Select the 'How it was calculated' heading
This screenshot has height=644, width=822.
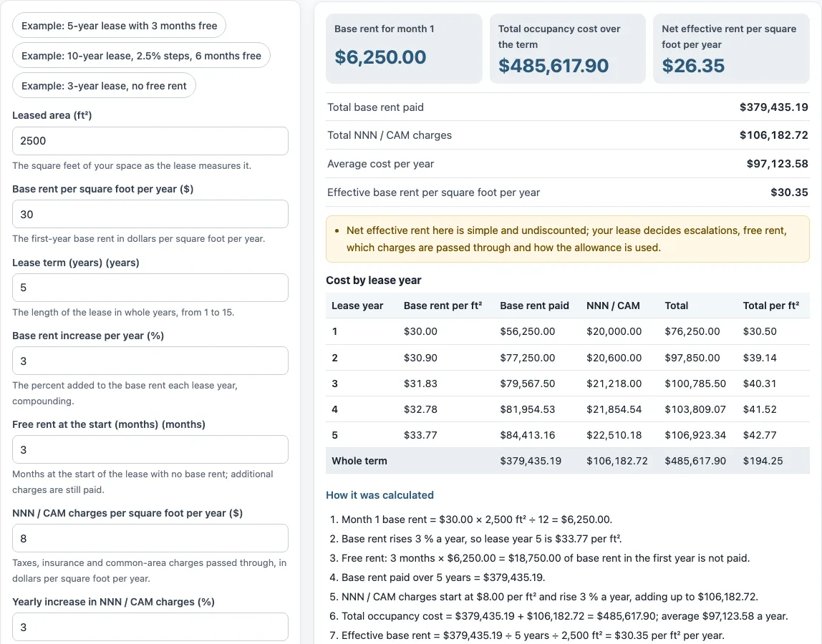379,495
